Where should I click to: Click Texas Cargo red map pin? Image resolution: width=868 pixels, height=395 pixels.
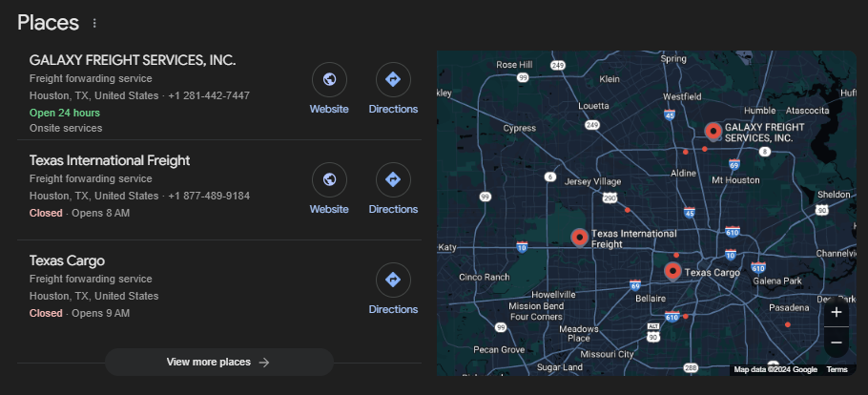672,271
